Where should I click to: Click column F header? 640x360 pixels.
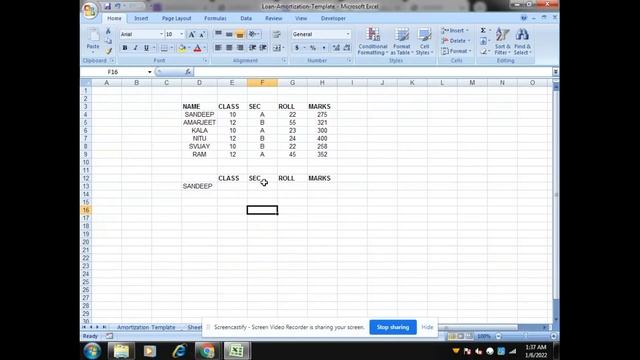click(262, 83)
